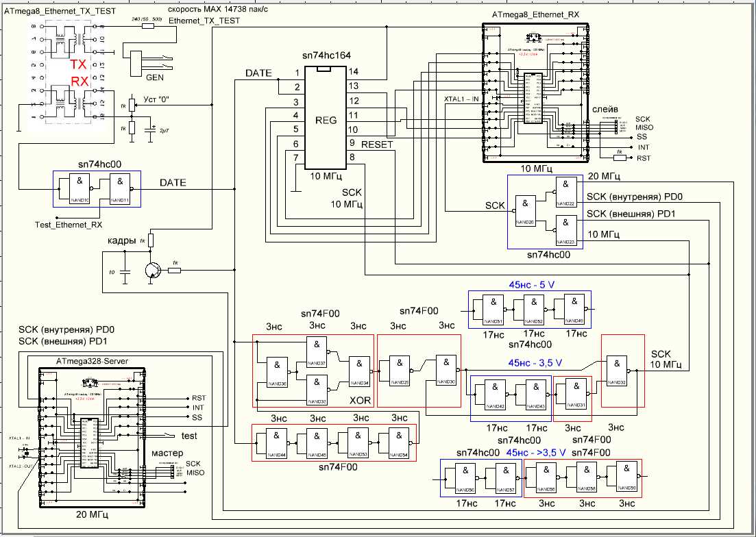Select the transistor symbol near кадры
The width and height of the screenshot is (756, 537).
(x=153, y=270)
